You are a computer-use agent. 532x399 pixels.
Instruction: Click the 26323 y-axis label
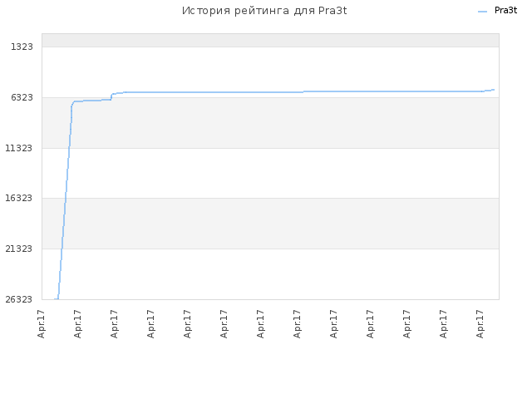[18, 299]
